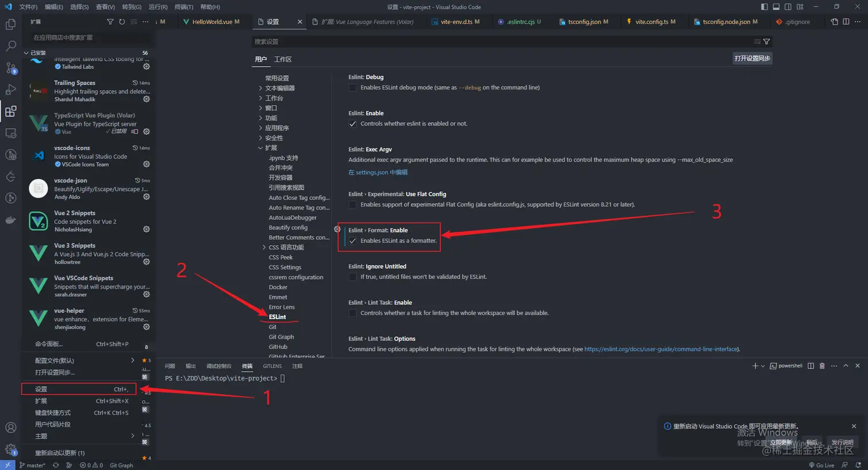Uncheck the Eslint Enable checkbox

[x=352, y=124]
